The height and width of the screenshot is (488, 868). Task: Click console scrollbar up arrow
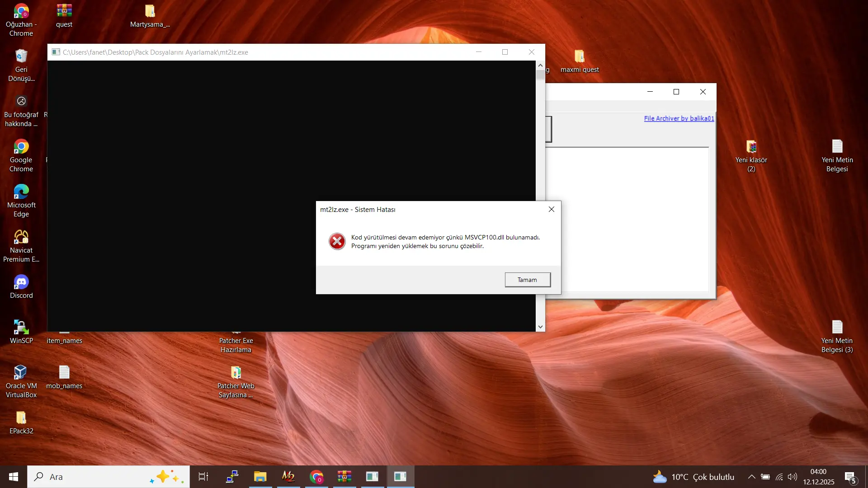540,66
